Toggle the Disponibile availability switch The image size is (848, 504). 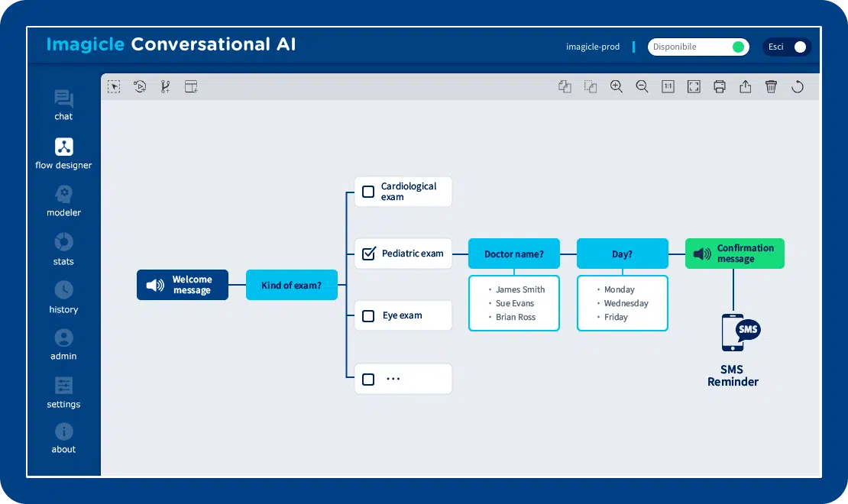tap(737, 47)
